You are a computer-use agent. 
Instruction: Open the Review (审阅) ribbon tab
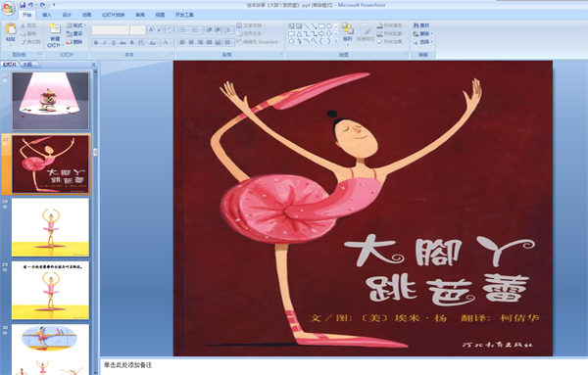point(140,15)
